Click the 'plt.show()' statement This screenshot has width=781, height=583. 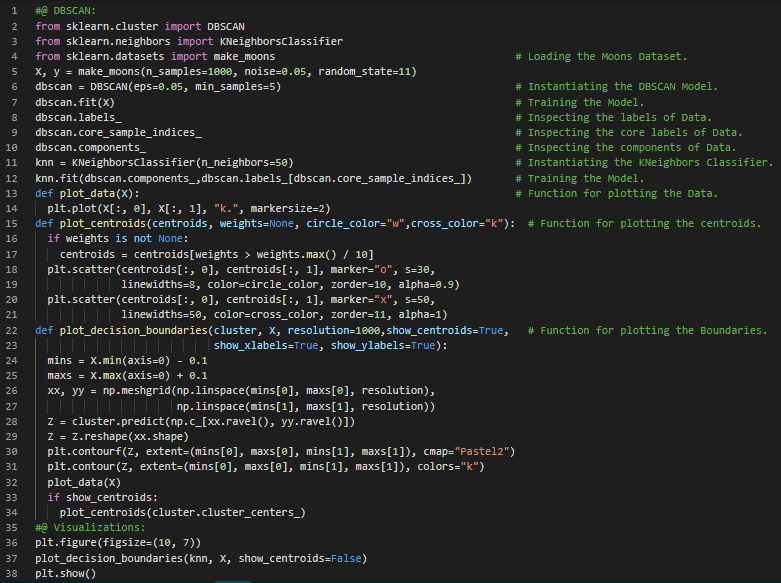coord(67,573)
